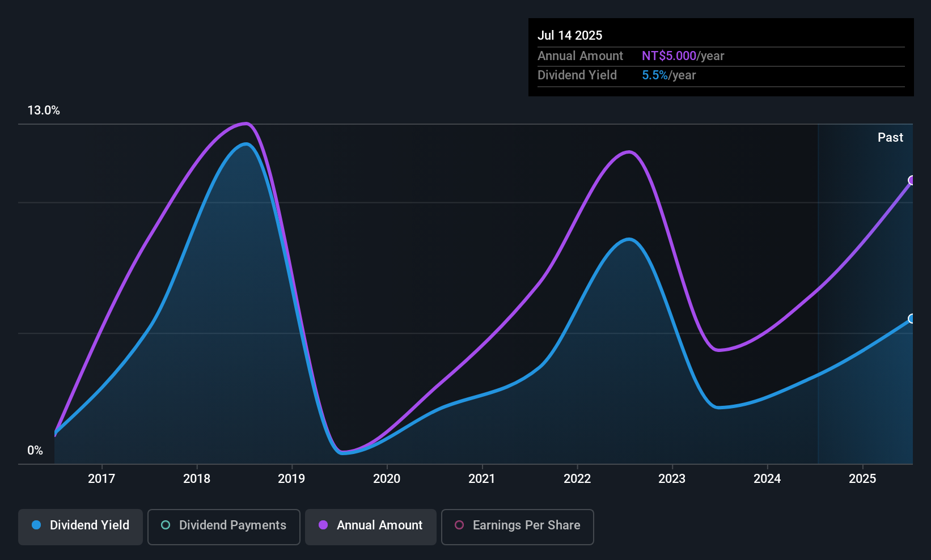Click the 2025 x-axis year label
The height and width of the screenshot is (560, 931).
(x=862, y=478)
